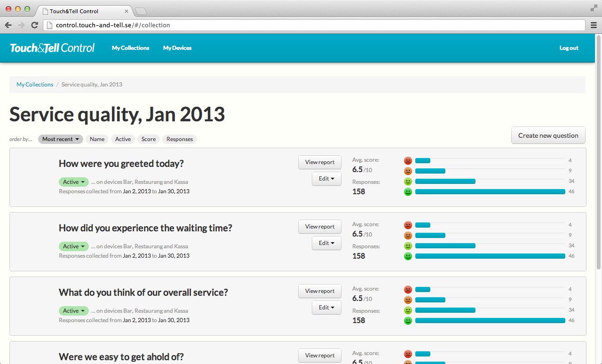Click the 'How were you greeted today?' title

tap(121, 164)
